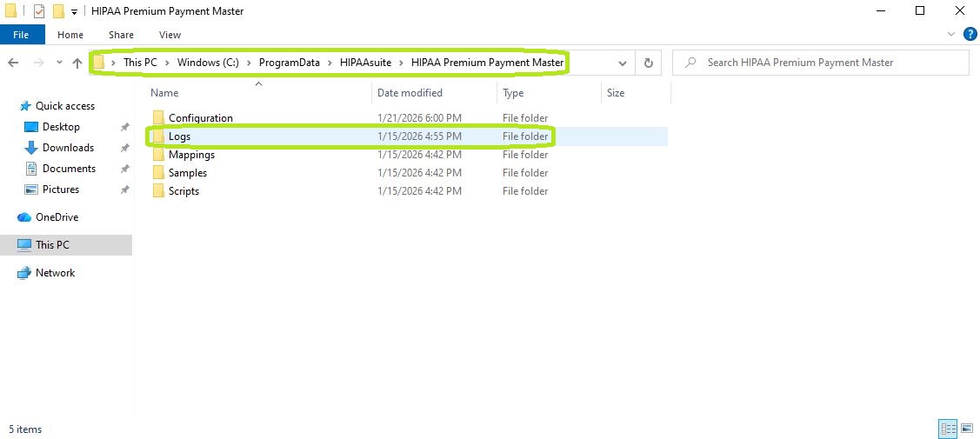
Task: Open Pictures in navigation pane
Action: (x=61, y=190)
